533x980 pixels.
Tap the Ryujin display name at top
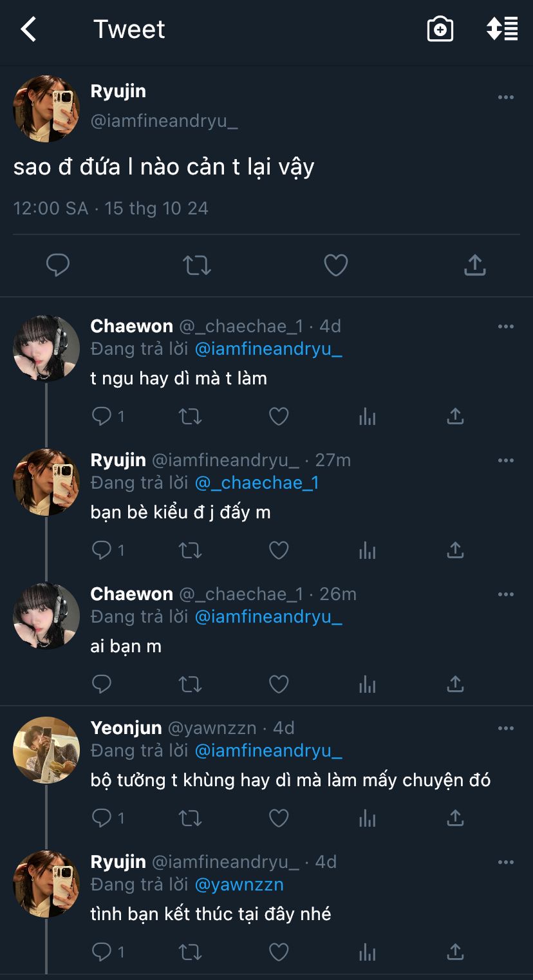pyautogui.click(x=118, y=91)
